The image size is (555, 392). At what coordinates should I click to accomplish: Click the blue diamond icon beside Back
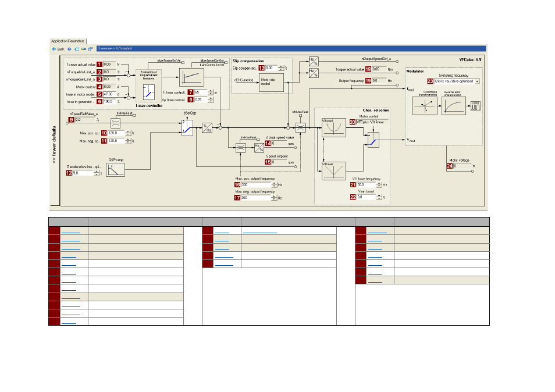(69, 49)
